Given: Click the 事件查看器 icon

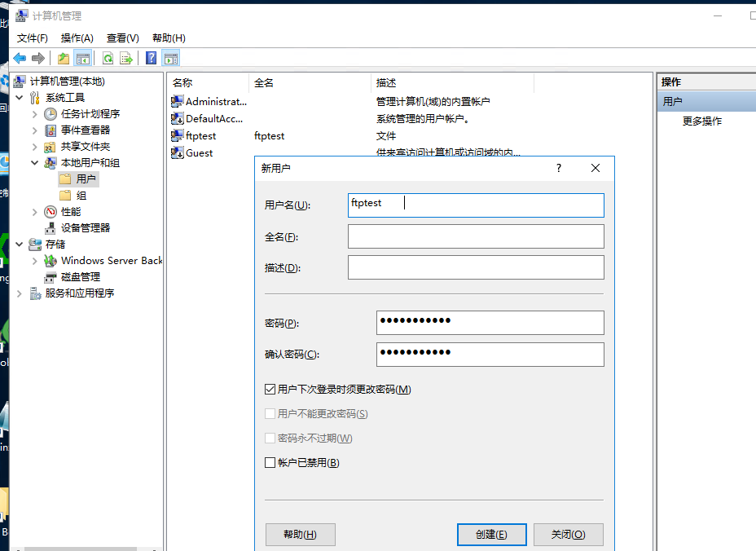Looking at the screenshot, I should click(x=51, y=130).
